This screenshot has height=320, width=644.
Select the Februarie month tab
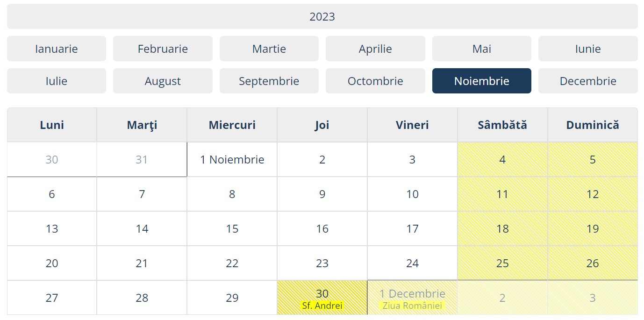pos(163,49)
